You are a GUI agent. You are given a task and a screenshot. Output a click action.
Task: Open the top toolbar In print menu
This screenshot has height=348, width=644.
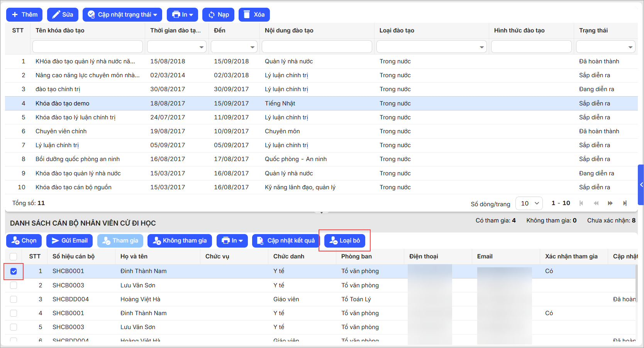182,15
